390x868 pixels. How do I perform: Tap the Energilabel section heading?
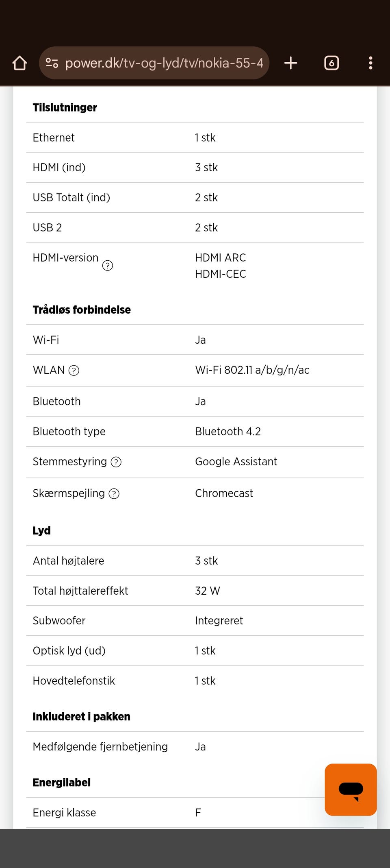click(x=62, y=783)
